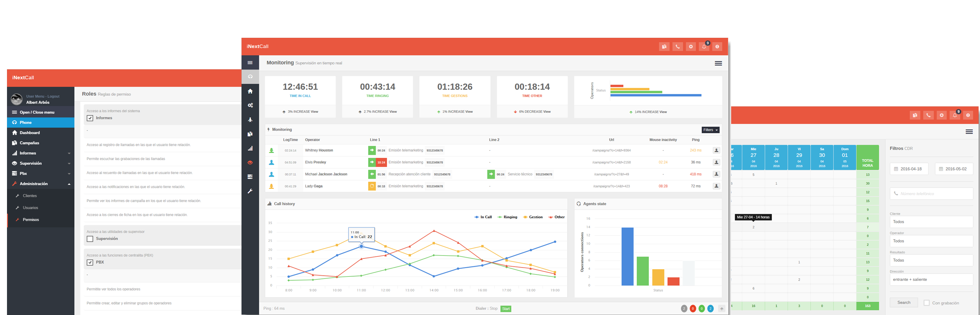Click the Search button in Filtros CDR
The height and width of the screenshot is (315, 980).
904,303
